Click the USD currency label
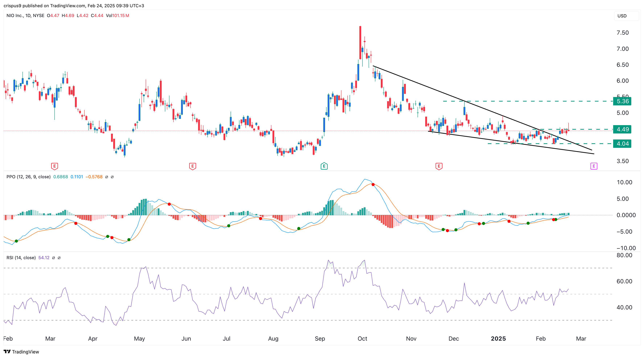The image size is (644, 358). click(x=622, y=16)
